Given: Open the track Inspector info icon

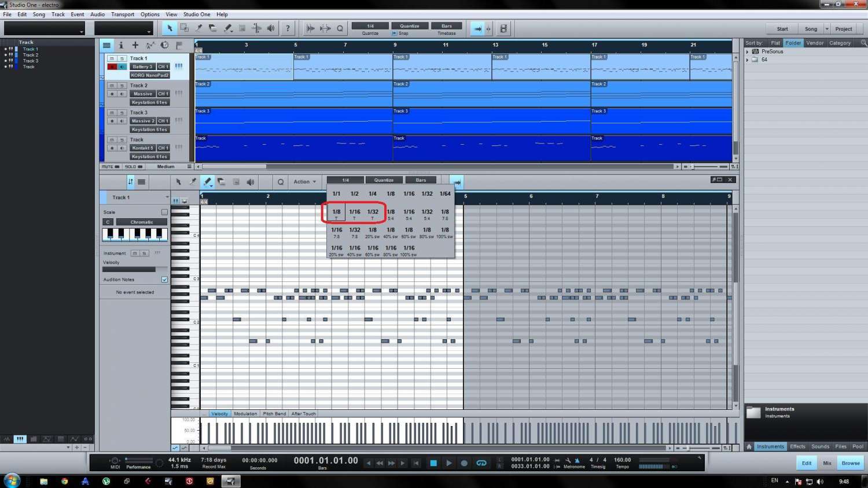Looking at the screenshot, I should coord(121,45).
